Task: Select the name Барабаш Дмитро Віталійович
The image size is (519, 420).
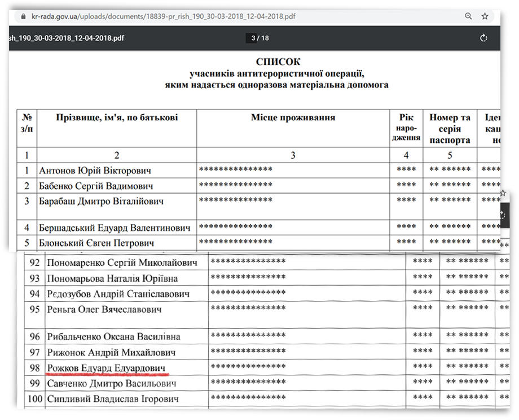Action: 102,202
